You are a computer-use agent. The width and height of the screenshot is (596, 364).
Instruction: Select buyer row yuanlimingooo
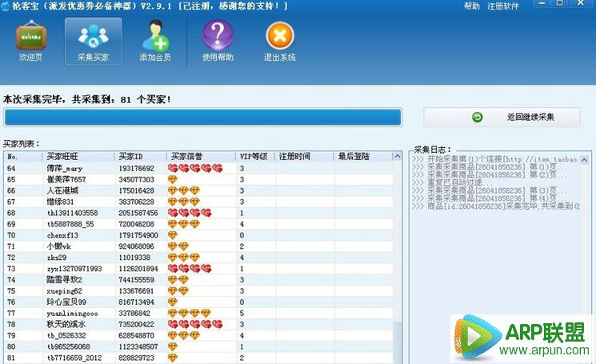click(x=198, y=313)
